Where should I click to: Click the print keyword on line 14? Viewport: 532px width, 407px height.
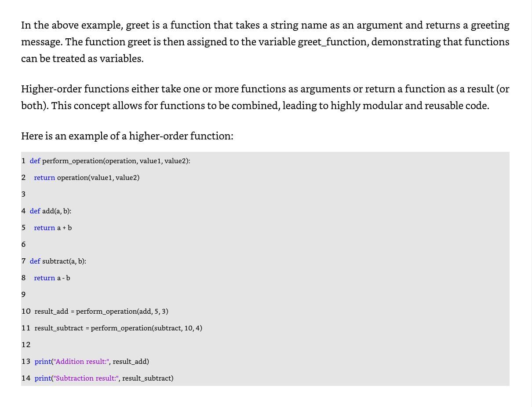pos(43,378)
